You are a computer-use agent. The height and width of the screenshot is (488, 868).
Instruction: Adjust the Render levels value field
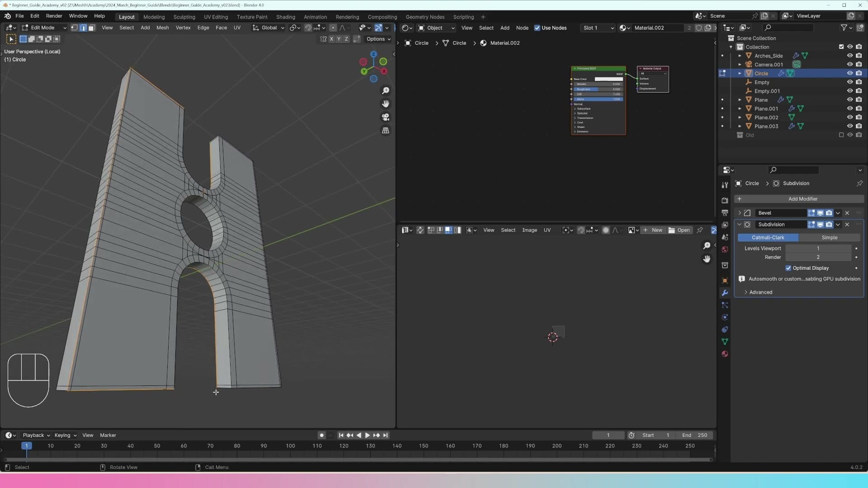pyautogui.click(x=818, y=258)
